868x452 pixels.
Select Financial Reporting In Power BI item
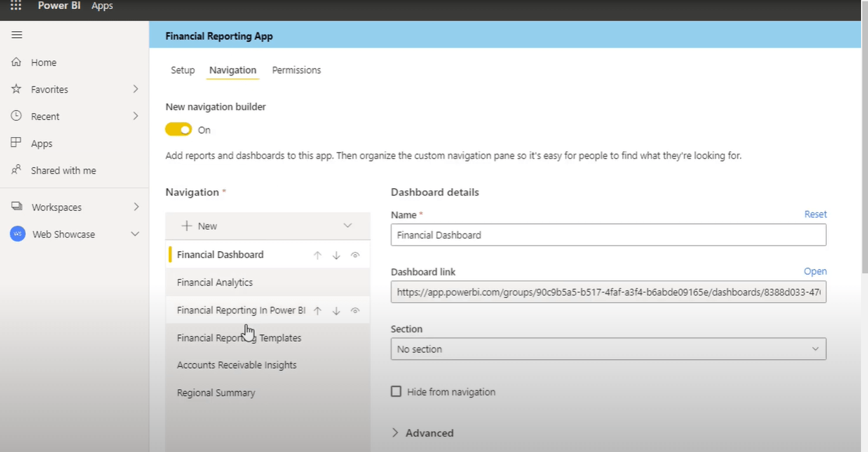click(x=268, y=310)
